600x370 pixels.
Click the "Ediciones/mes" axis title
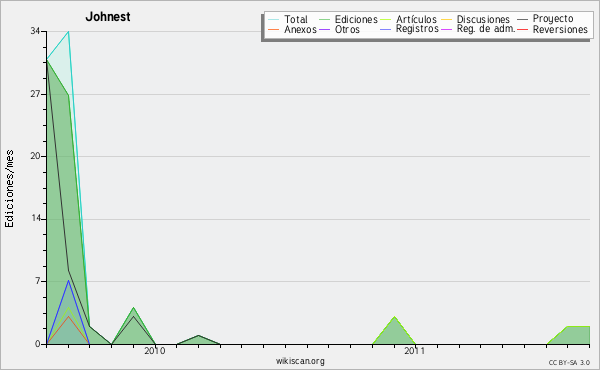point(9,189)
